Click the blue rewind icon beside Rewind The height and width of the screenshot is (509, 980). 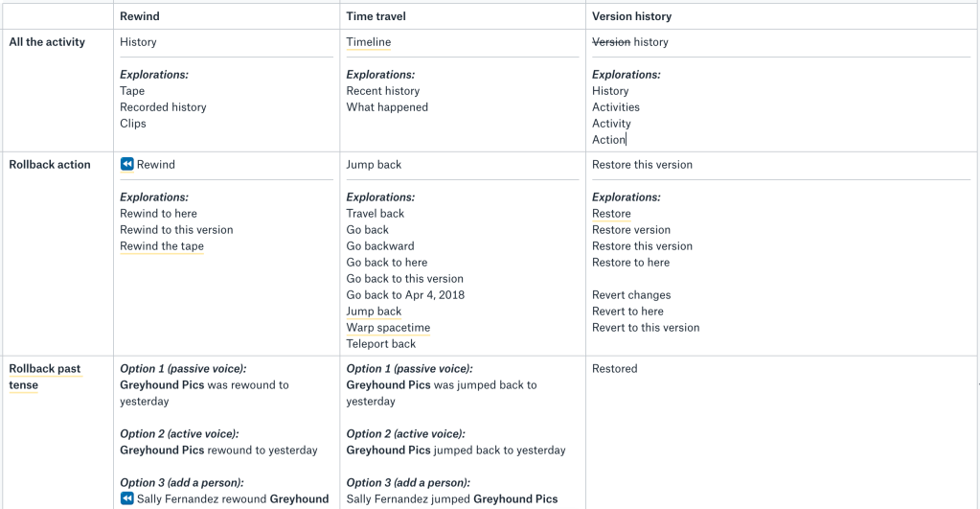[x=126, y=165]
